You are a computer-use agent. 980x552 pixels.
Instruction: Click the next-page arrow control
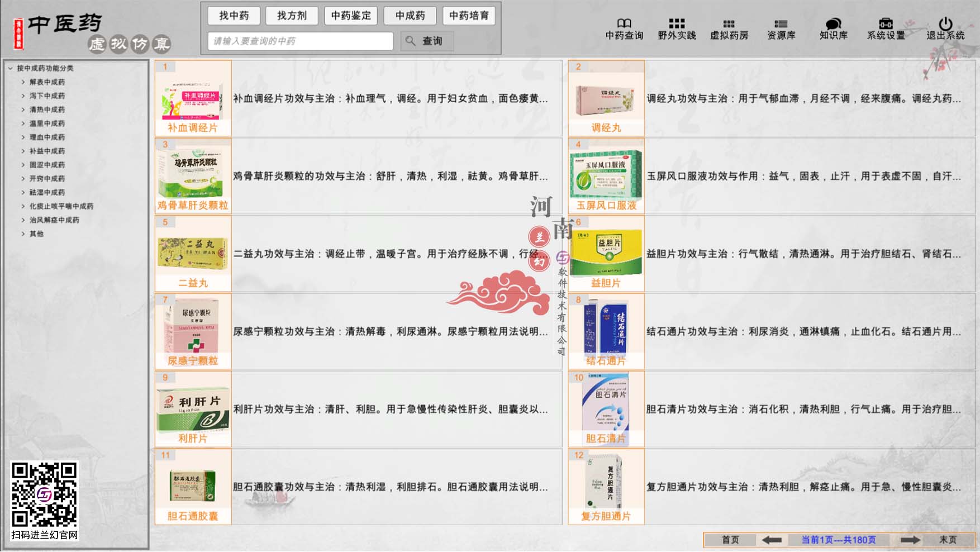click(910, 540)
